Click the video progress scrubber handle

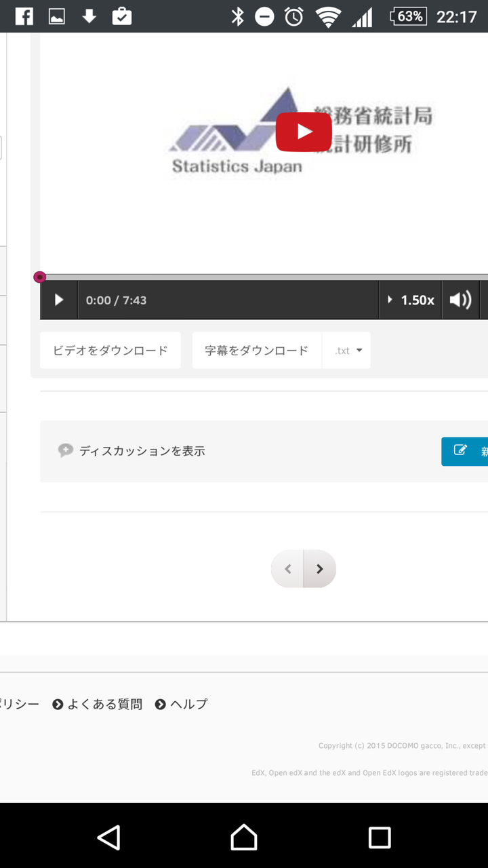[40, 277]
